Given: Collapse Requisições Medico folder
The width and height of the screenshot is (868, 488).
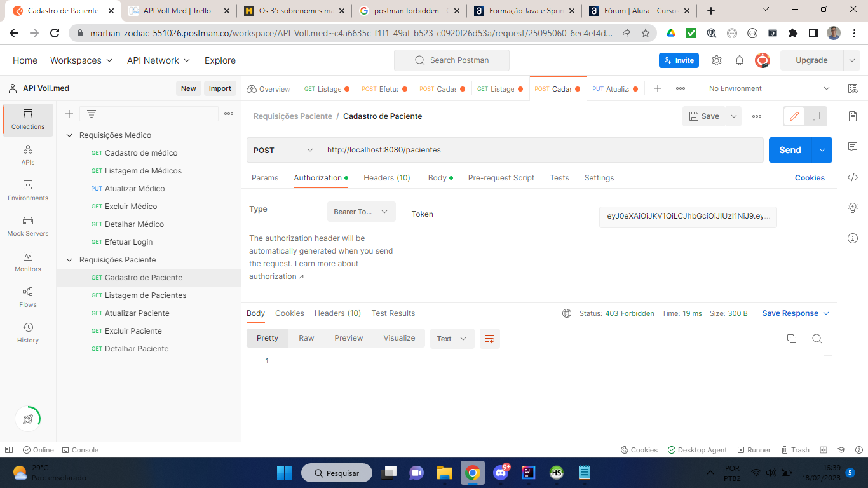Looking at the screenshot, I should [x=69, y=135].
